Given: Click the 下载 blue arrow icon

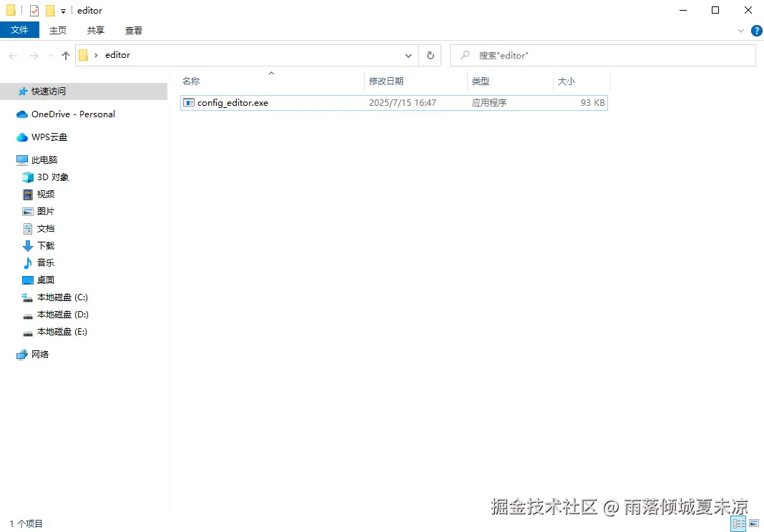Looking at the screenshot, I should click(x=28, y=246).
